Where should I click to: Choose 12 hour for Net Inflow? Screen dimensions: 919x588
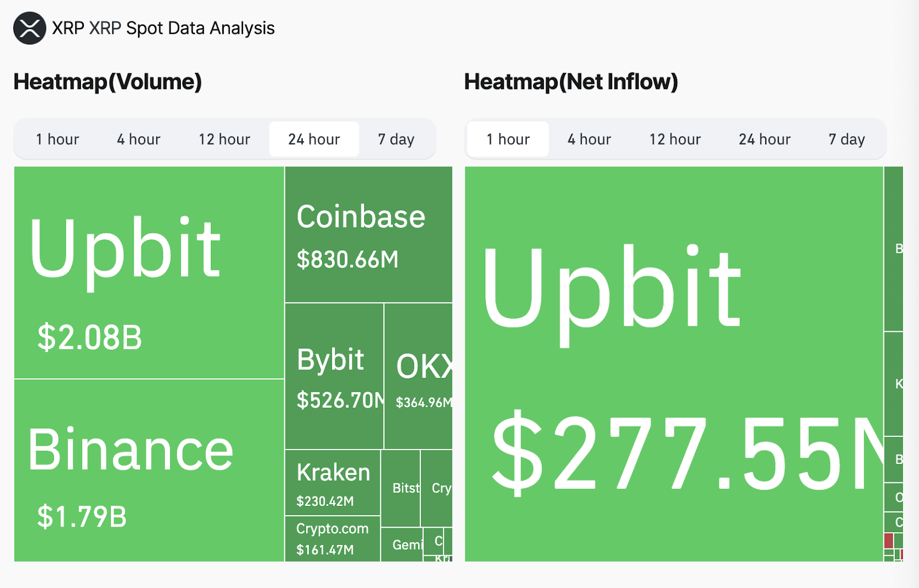click(x=675, y=140)
